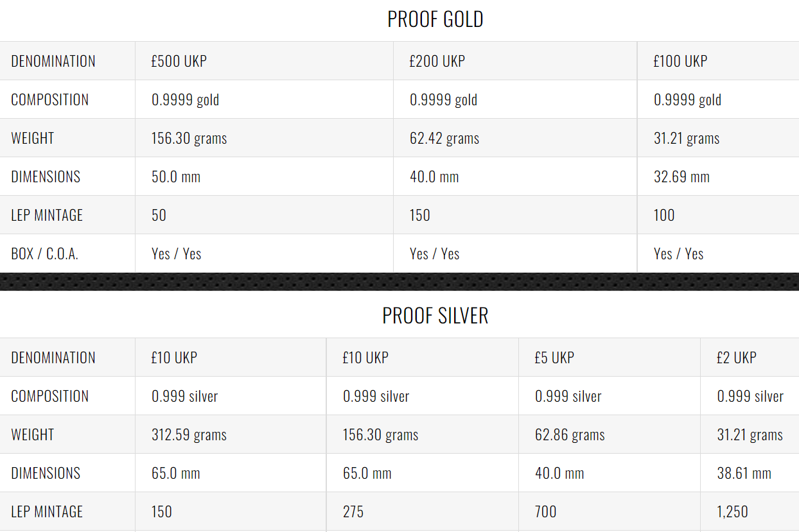Click the PROOF GOLD table heading
This screenshot has width=799, height=532.
point(435,19)
